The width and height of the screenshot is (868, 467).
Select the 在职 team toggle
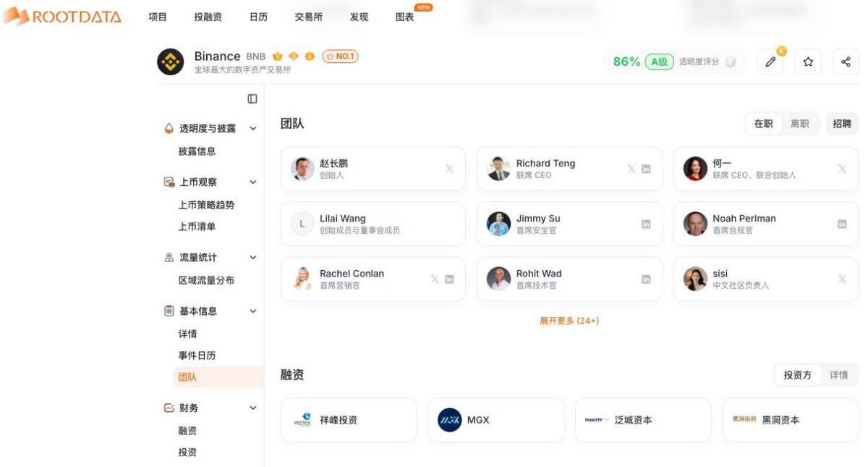pyautogui.click(x=764, y=124)
